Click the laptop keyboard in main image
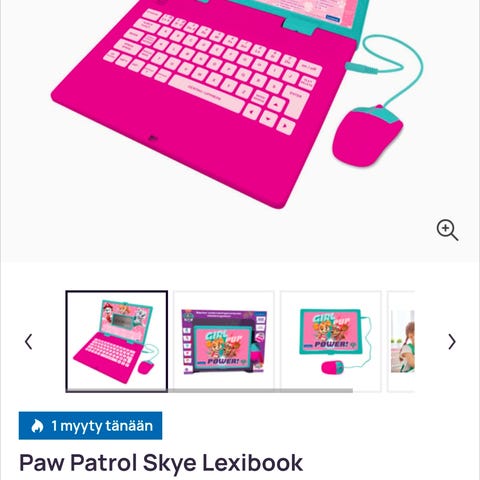This screenshot has width=480, height=480. click(x=213, y=68)
